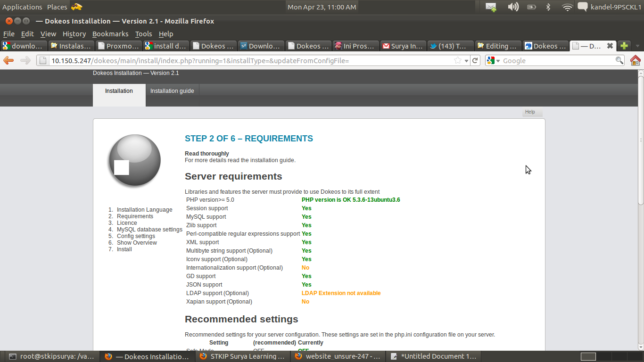The height and width of the screenshot is (362, 644).
Task: Open the Wi-Fi network indicator
Action: [x=567, y=7]
